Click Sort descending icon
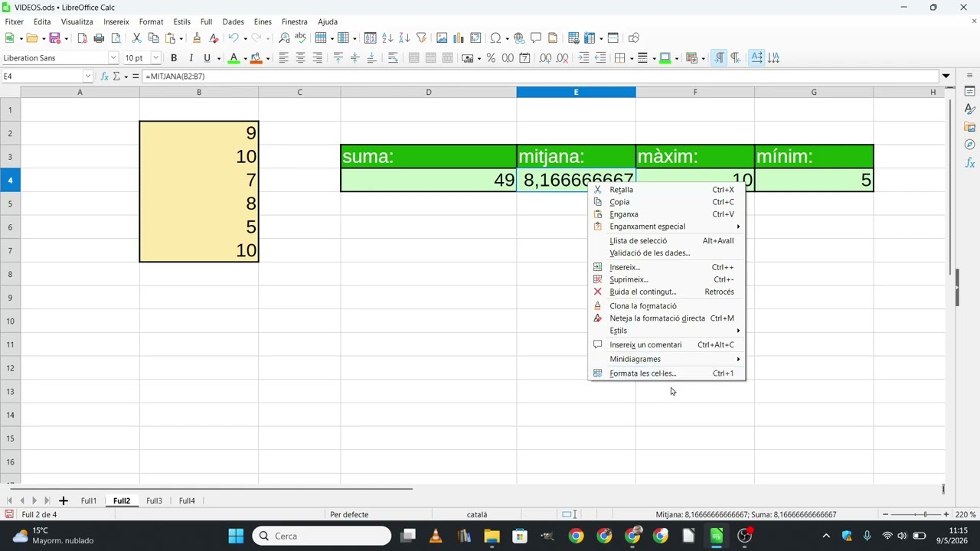Screen dimensions: 980x551 [404, 37]
